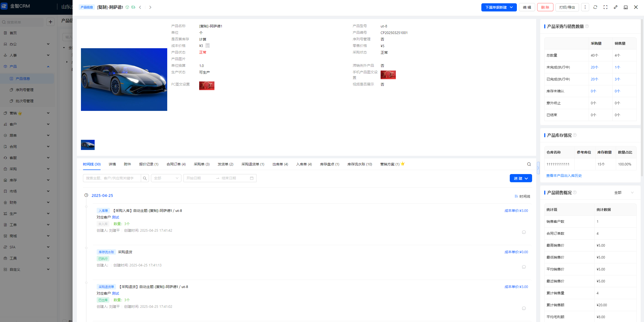Expand the 财务 sidebar menu
Image resolution: width=644 pixels, height=322 pixels.
click(27, 202)
